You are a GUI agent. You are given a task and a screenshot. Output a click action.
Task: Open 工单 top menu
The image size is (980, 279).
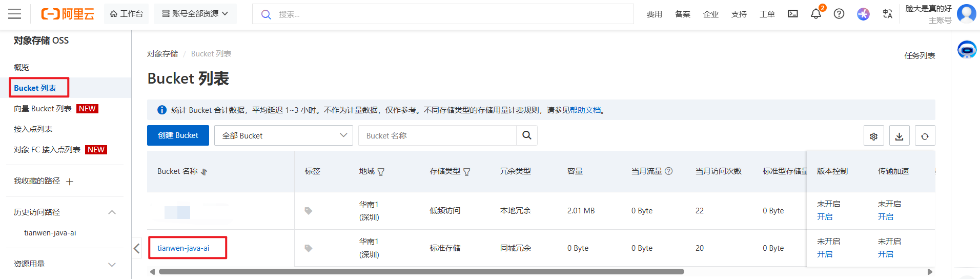tap(767, 14)
